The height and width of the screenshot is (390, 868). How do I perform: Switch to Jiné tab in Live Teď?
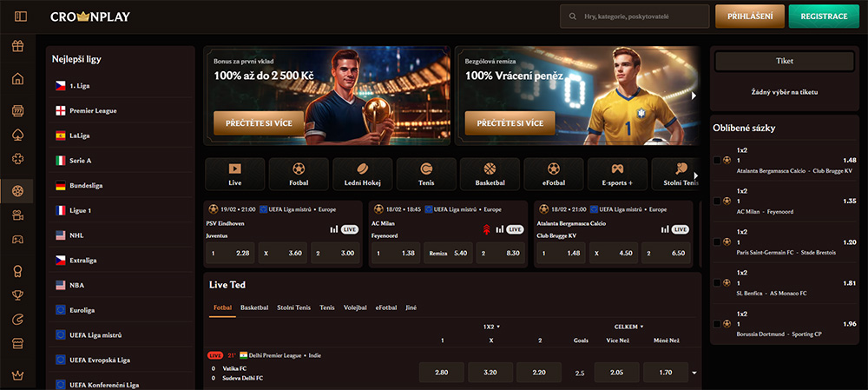coord(411,307)
